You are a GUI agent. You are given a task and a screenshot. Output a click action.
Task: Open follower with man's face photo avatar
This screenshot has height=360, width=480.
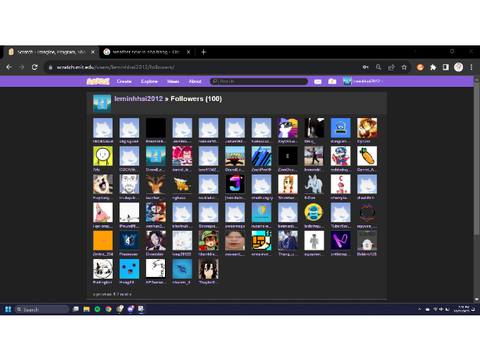coord(235,241)
